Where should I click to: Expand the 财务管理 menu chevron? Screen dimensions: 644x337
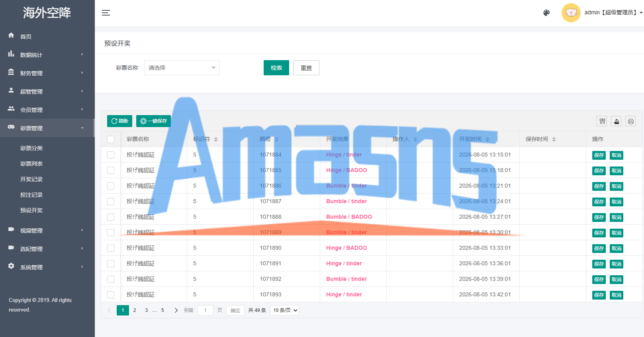pos(82,72)
